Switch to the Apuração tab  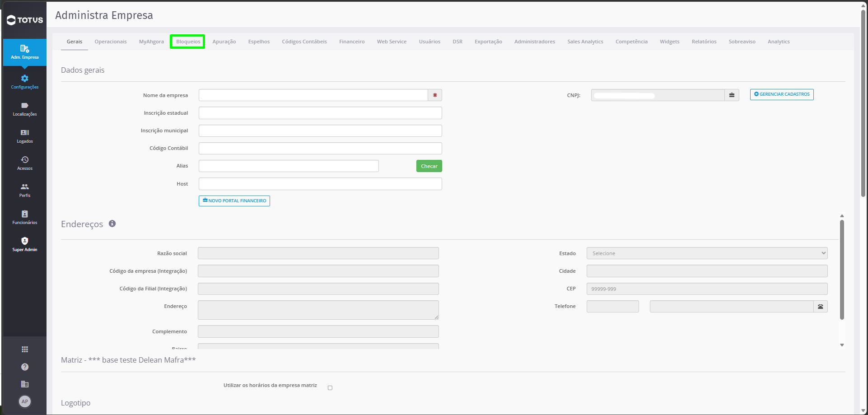click(x=224, y=42)
